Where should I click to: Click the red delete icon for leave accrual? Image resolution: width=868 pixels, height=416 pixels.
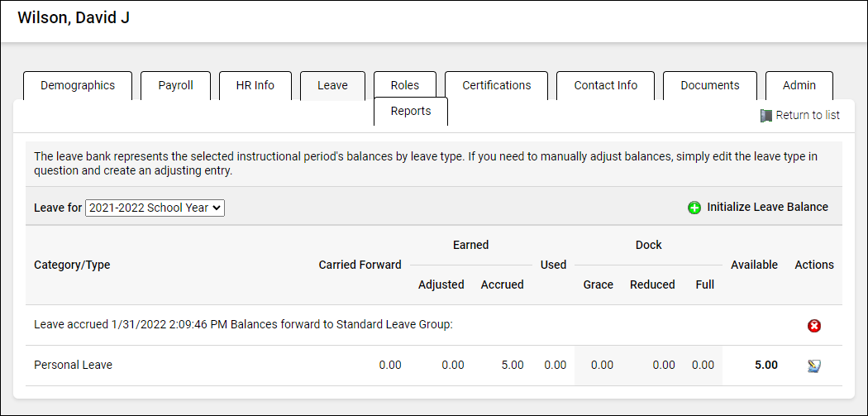[x=814, y=326]
